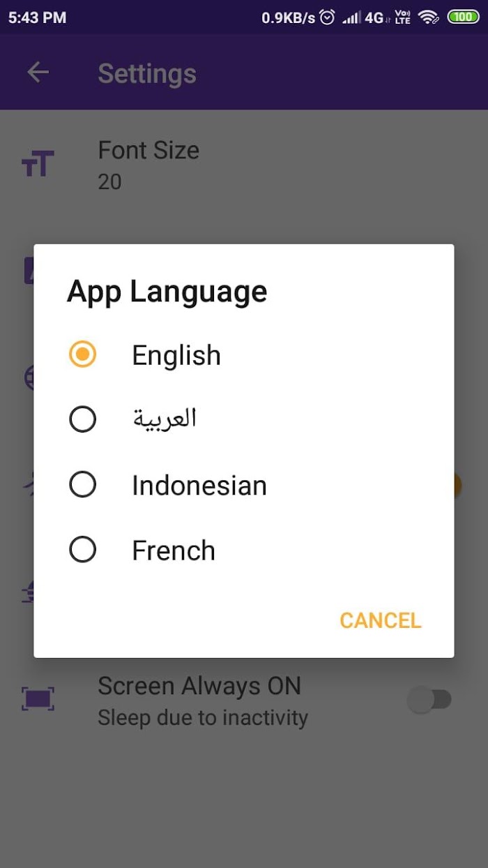Image resolution: width=488 pixels, height=868 pixels.
Task: Tap the Sleep due to inactivity subtitle
Action: click(x=203, y=718)
